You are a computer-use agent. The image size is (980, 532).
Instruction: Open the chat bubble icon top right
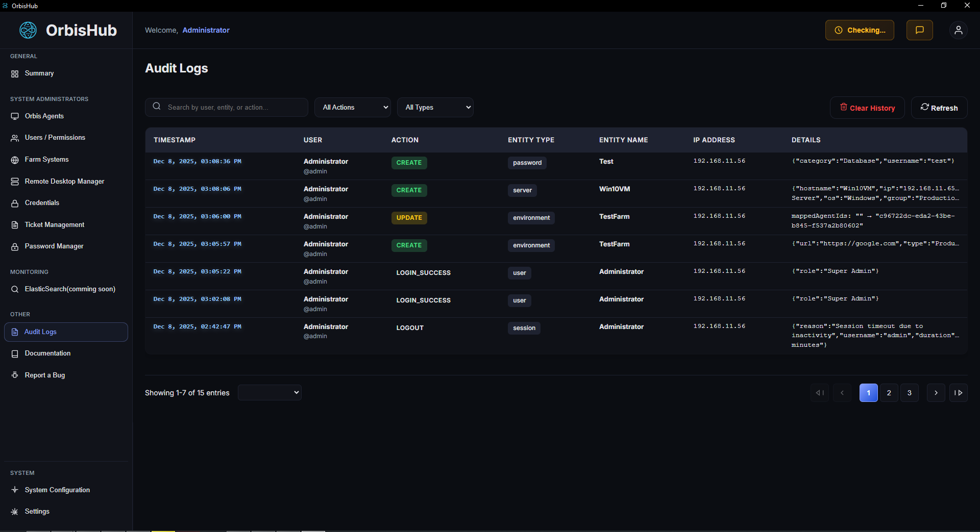coord(919,30)
